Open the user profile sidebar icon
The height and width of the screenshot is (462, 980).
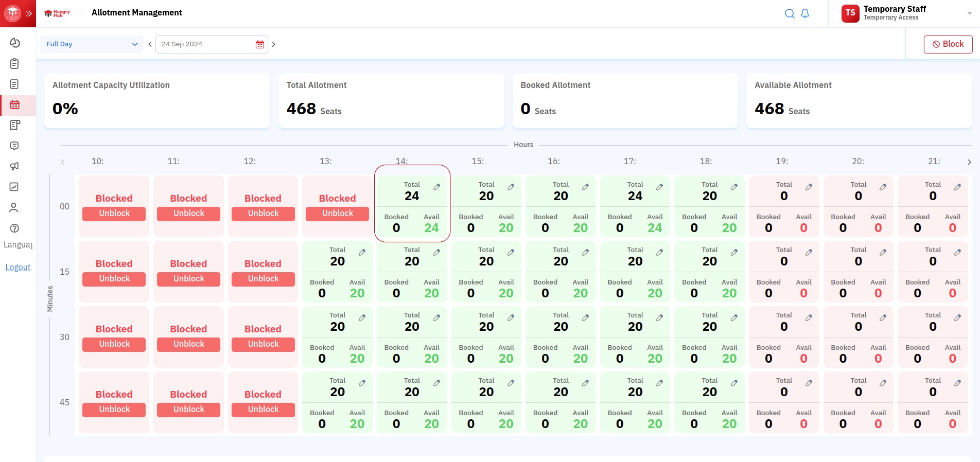14,207
